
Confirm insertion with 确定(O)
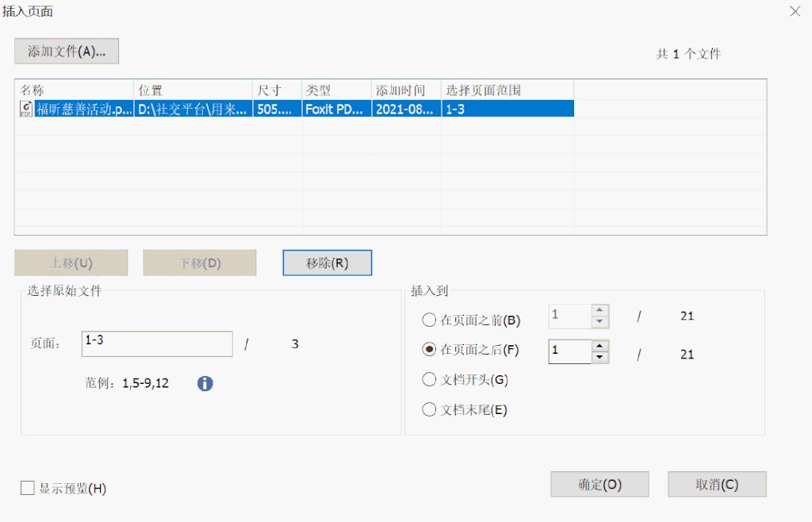(599, 484)
